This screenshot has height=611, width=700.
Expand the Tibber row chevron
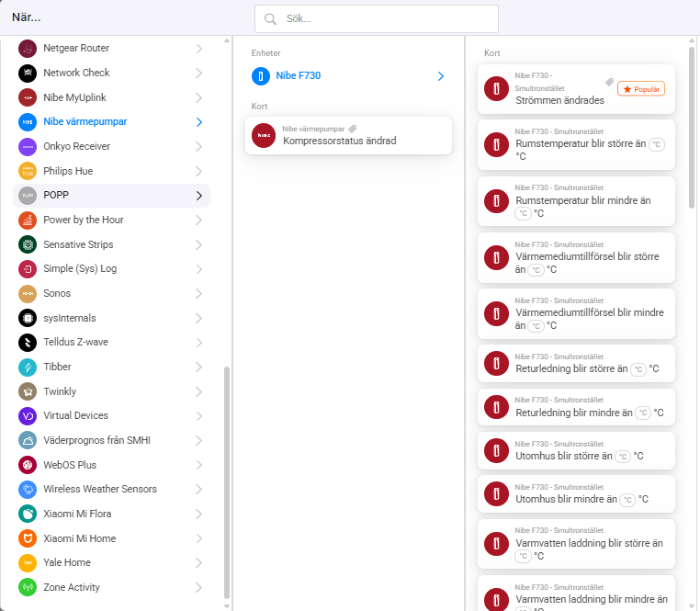coord(199,368)
